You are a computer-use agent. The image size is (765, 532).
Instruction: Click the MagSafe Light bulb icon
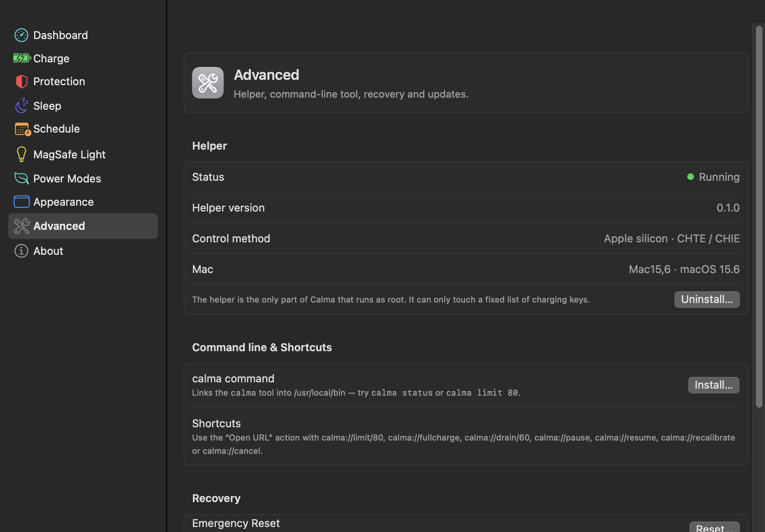click(x=22, y=154)
